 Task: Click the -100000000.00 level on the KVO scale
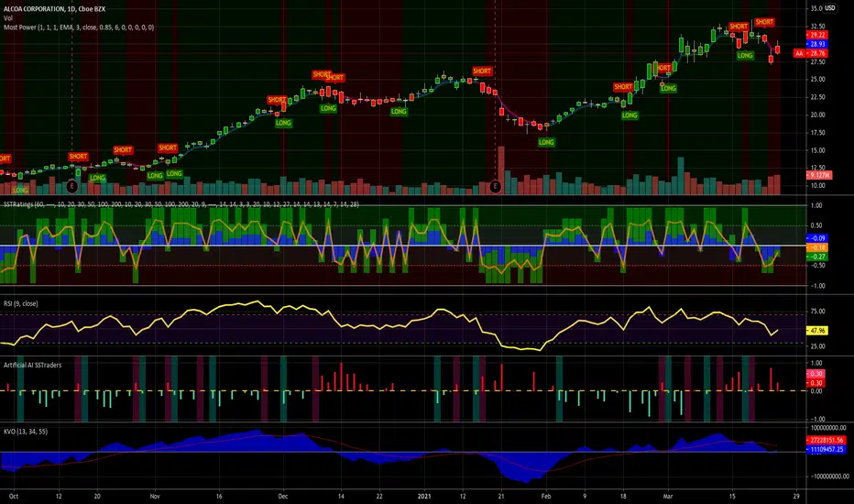[x=827, y=477]
